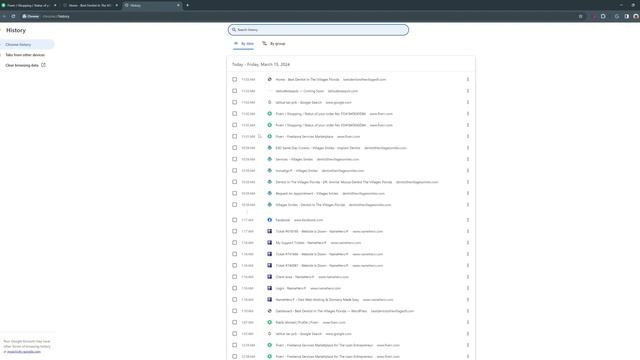640x360 pixels.
Task: Check the NameHero Fast Web Hosting entry box
Action: 234,300
